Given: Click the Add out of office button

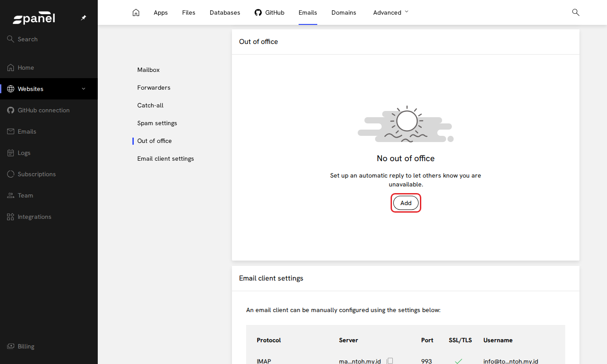Looking at the screenshot, I should pos(406,203).
